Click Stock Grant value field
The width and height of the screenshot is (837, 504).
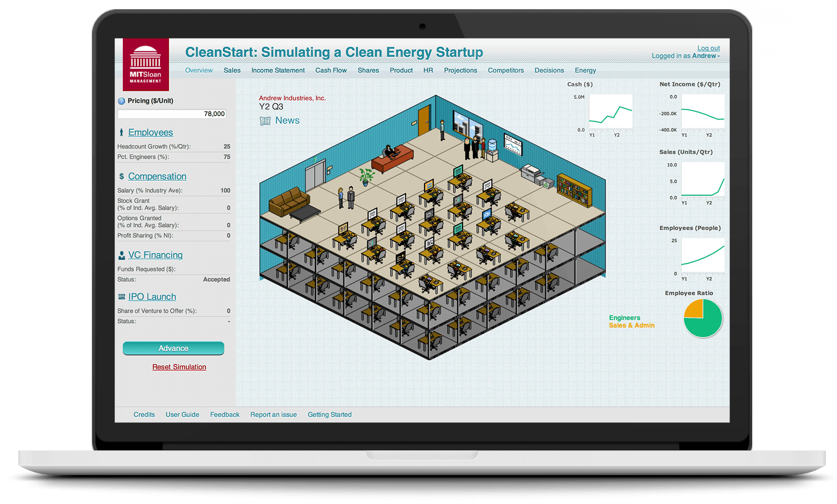(228, 208)
